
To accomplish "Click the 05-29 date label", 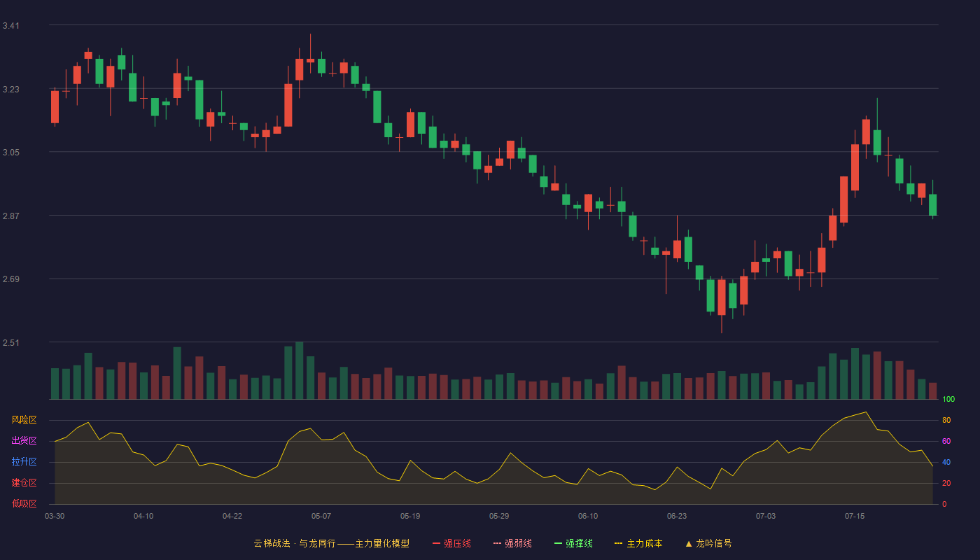I will (x=499, y=516).
